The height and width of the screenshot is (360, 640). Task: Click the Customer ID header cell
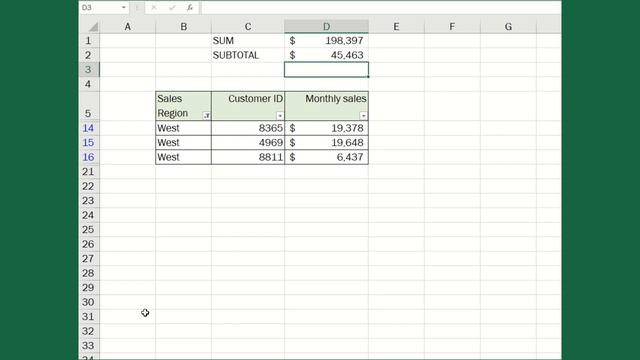point(248,106)
